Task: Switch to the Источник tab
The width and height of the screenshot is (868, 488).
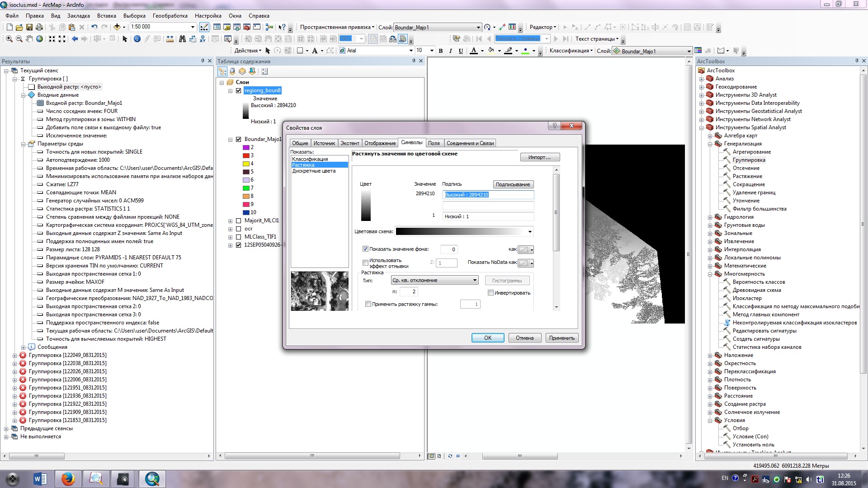Action: (x=324, y=143)
